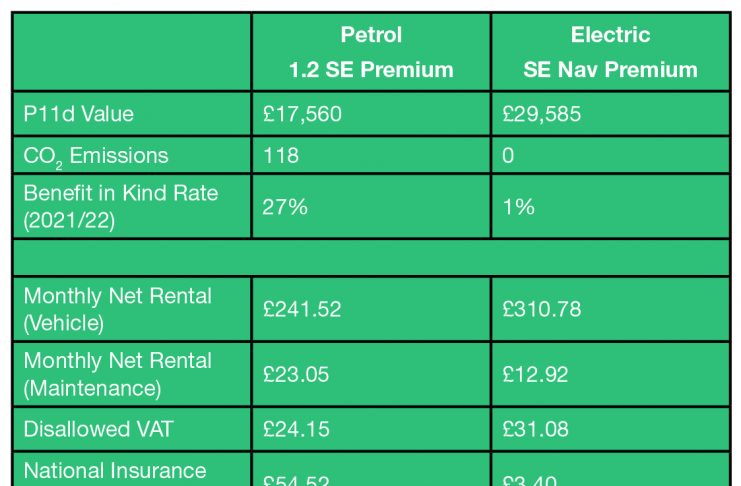Click the 0 emissions value for Electric
This screenshot has height=486, width=741.
[509, 156]
